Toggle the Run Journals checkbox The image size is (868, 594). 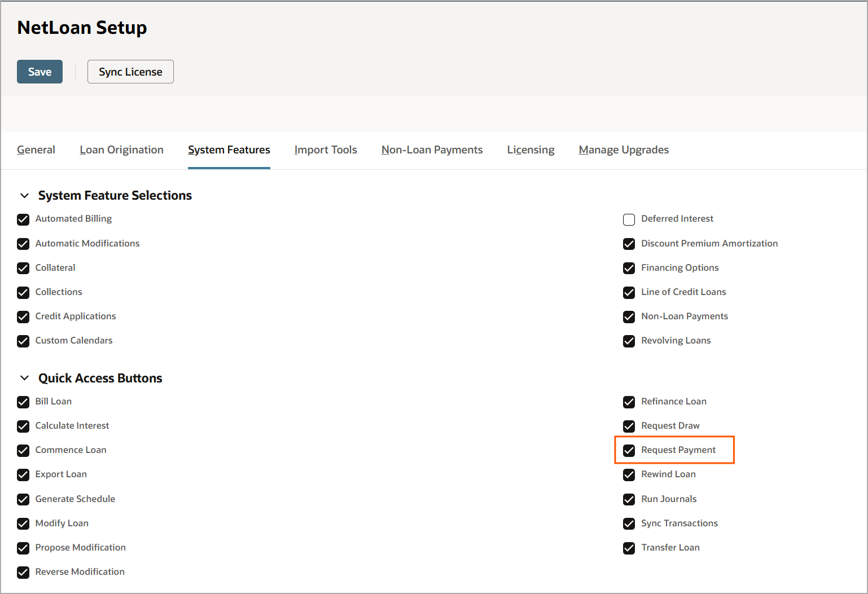tap(629, 499)
